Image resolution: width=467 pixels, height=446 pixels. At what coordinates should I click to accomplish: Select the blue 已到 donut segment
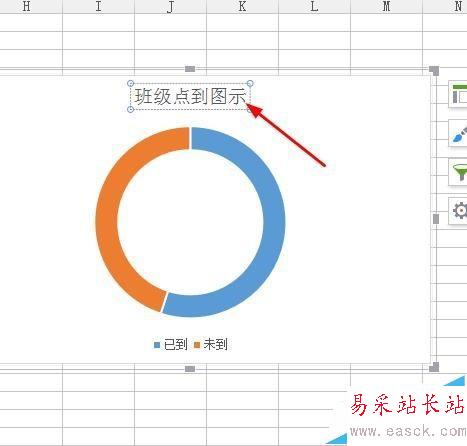(x=274, y=222)
